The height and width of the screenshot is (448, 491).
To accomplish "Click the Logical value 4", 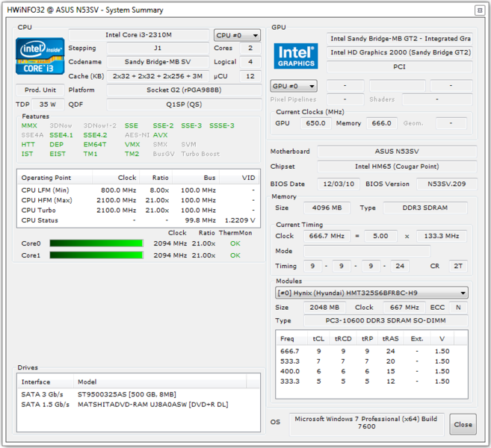I will (250, 62).
